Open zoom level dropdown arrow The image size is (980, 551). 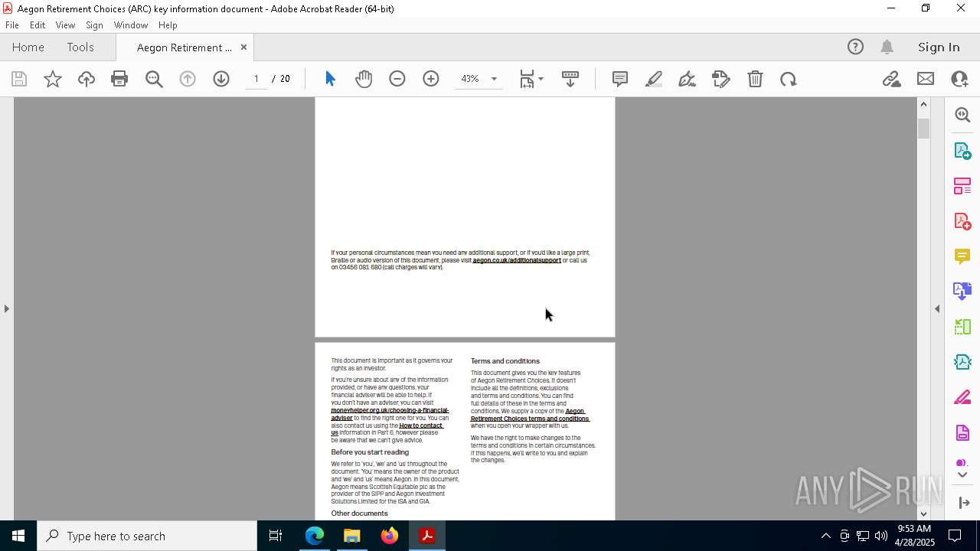(x=494, y=79)
